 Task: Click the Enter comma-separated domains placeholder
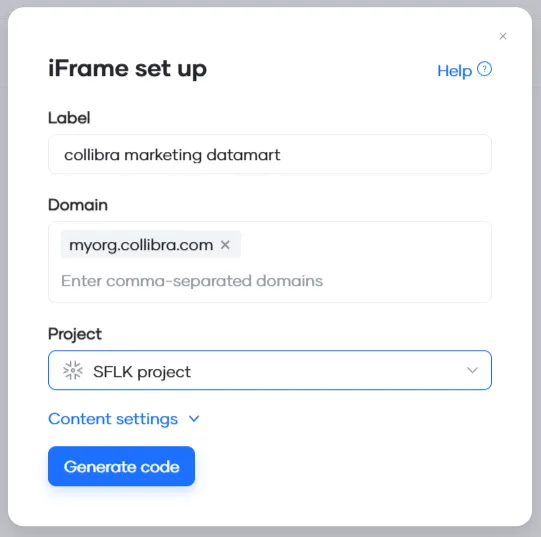click(x=192, y=281)
